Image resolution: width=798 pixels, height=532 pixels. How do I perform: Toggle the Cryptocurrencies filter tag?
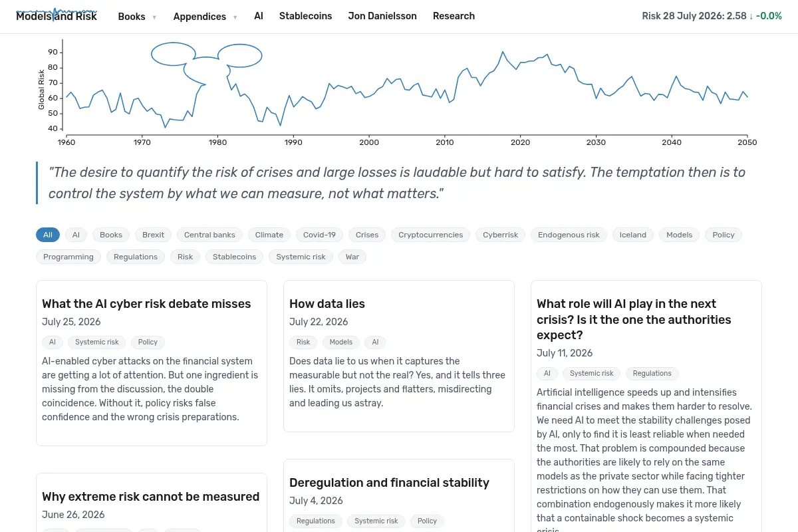(x=430, y=235)
